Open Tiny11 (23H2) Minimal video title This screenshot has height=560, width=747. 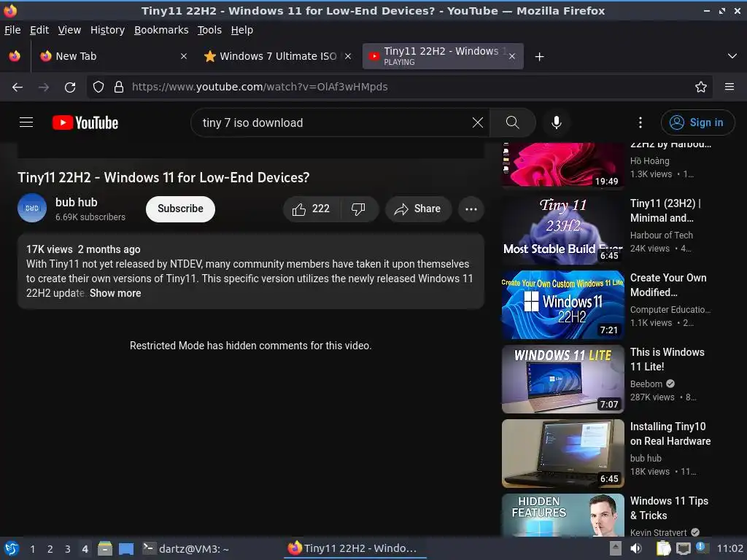[665, 211]
